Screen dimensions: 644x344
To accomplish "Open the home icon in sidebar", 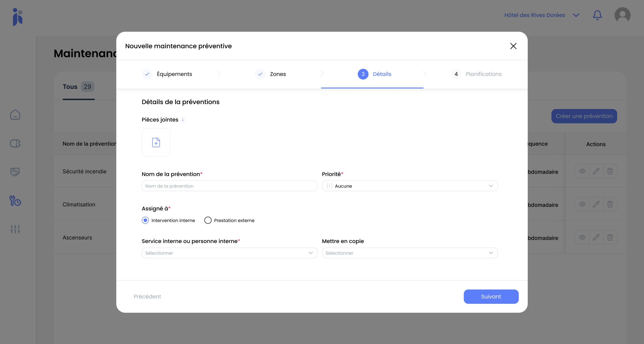I will [x=15, y=115].
